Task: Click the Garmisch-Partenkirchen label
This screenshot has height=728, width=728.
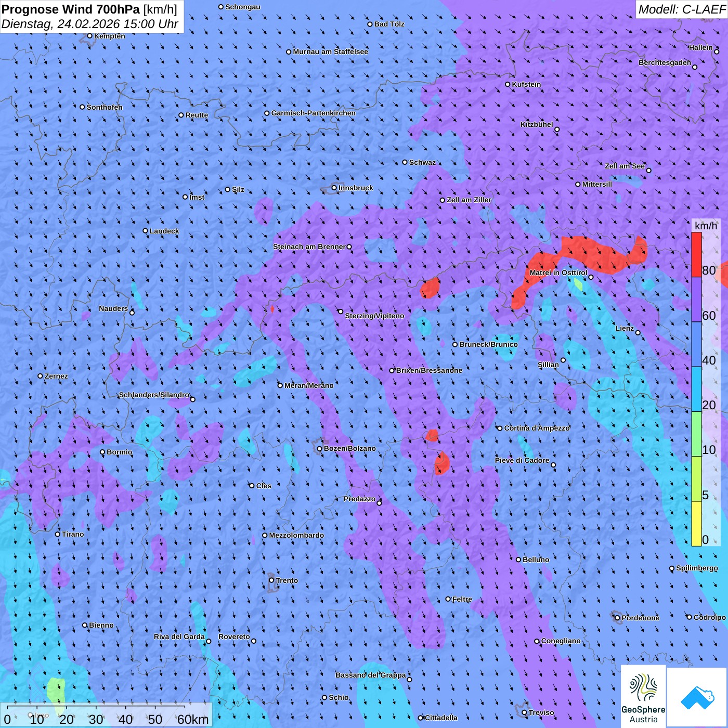Action: [314, 113]
